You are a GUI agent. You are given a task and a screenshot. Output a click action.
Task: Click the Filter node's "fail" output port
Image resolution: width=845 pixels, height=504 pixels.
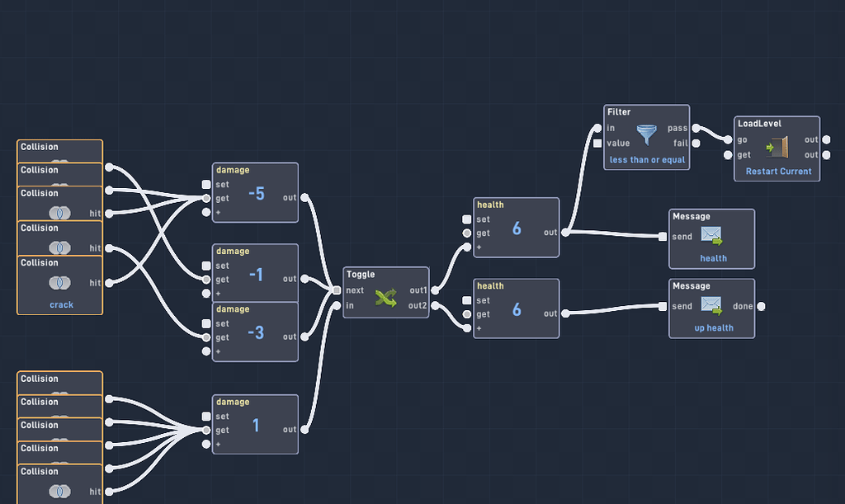point(696,144)
